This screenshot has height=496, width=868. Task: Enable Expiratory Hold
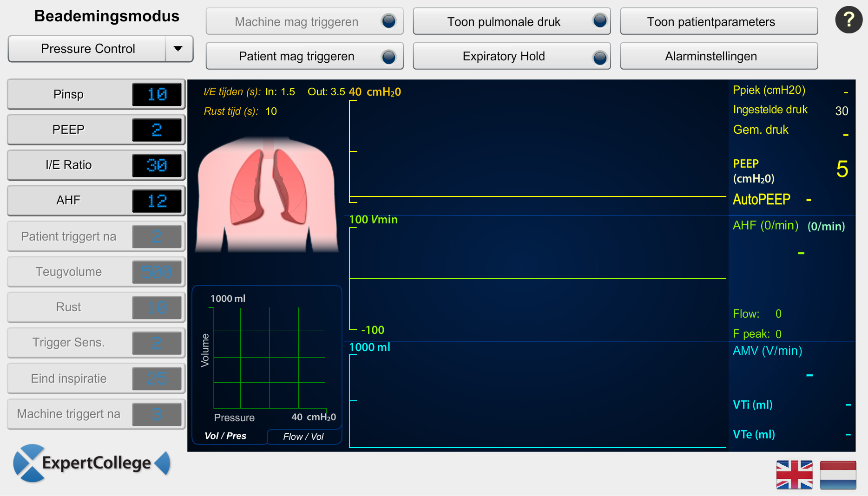coord(512,56)
